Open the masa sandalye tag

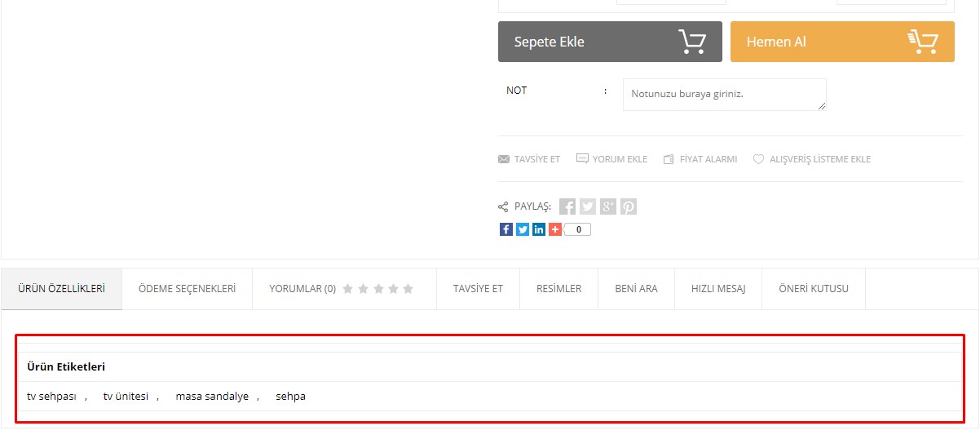click(212, 396)
